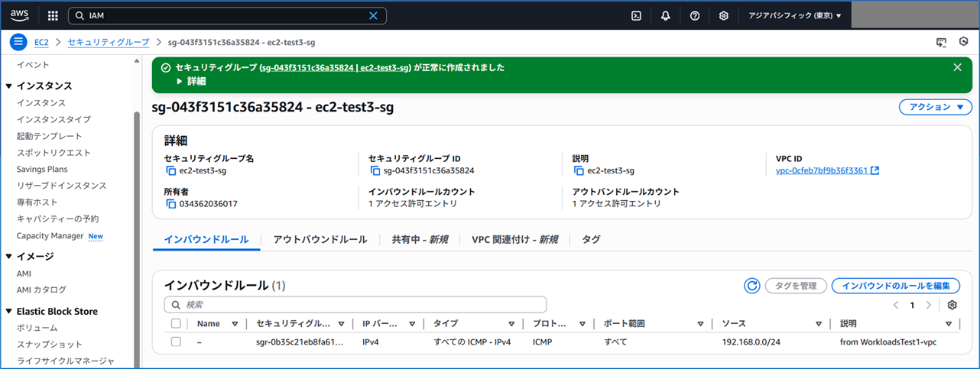Open インスタンスタイプ in sidebar
980x369 pixels.
(54, 119)
